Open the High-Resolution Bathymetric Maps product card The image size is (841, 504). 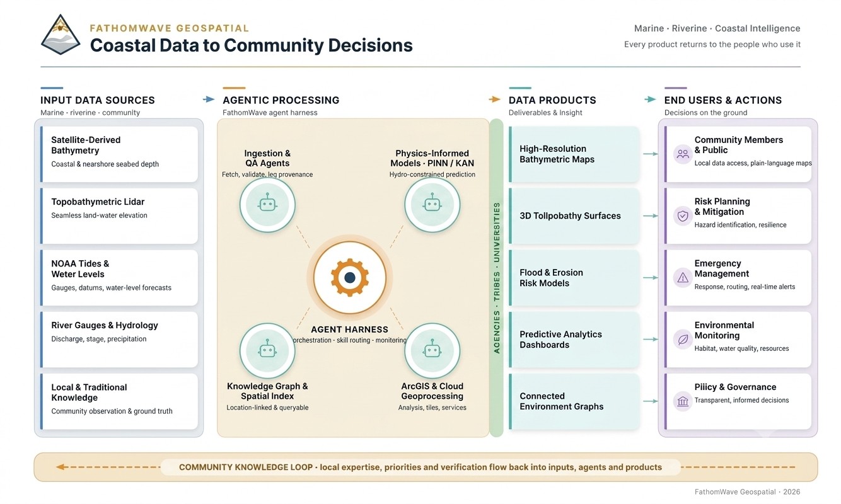(574, 154)
